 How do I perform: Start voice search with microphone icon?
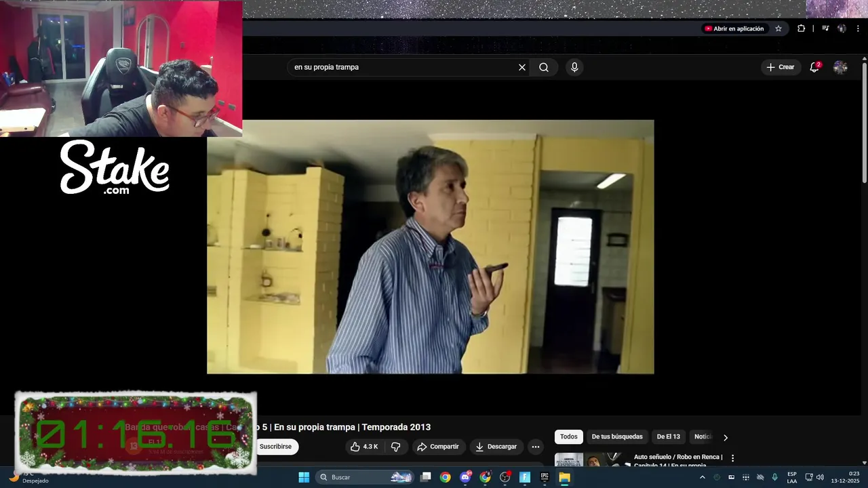coord(574,67)
